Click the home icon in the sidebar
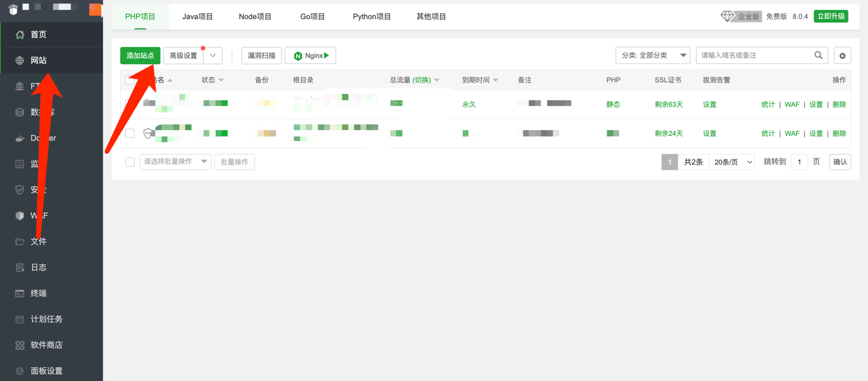868x381 pixels. click(x=20, y=35)
